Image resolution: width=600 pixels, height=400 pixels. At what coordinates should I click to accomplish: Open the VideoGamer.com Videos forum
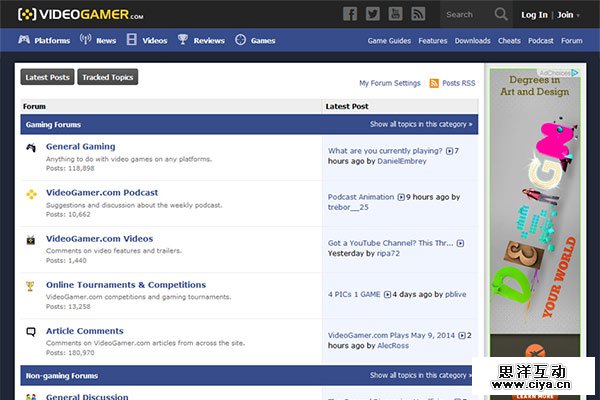pyautogui.click(x=99, y=238)
